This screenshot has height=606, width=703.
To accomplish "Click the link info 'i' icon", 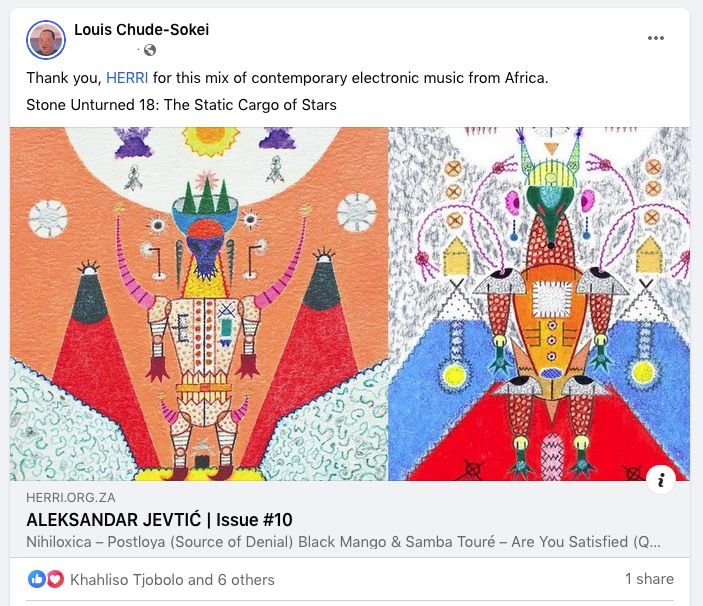I will tap(661, 480).
